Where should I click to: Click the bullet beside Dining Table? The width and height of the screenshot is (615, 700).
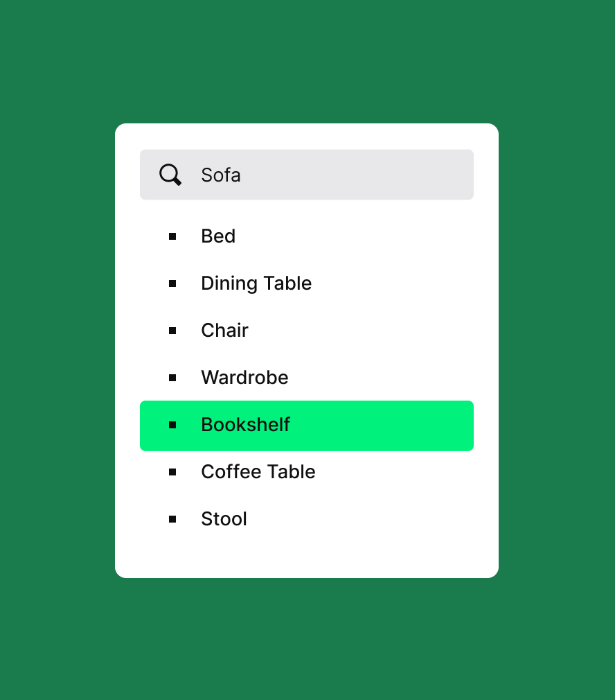tap(172, 283)
